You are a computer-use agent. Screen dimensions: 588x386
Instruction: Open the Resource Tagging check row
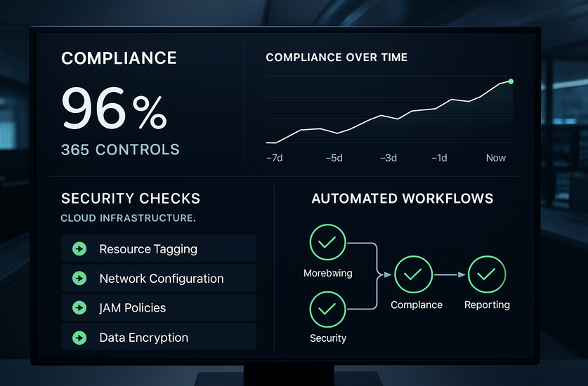159,248
